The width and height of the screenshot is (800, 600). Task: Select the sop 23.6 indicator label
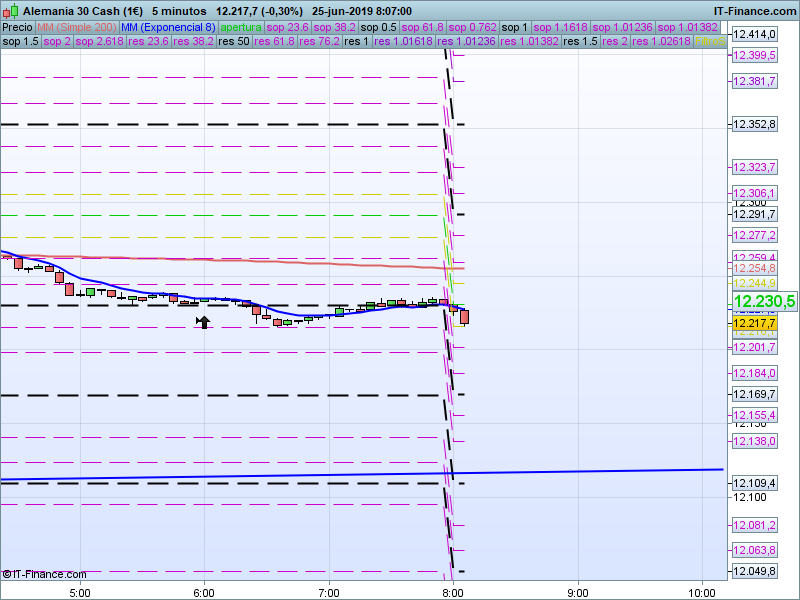pos(292,27)
